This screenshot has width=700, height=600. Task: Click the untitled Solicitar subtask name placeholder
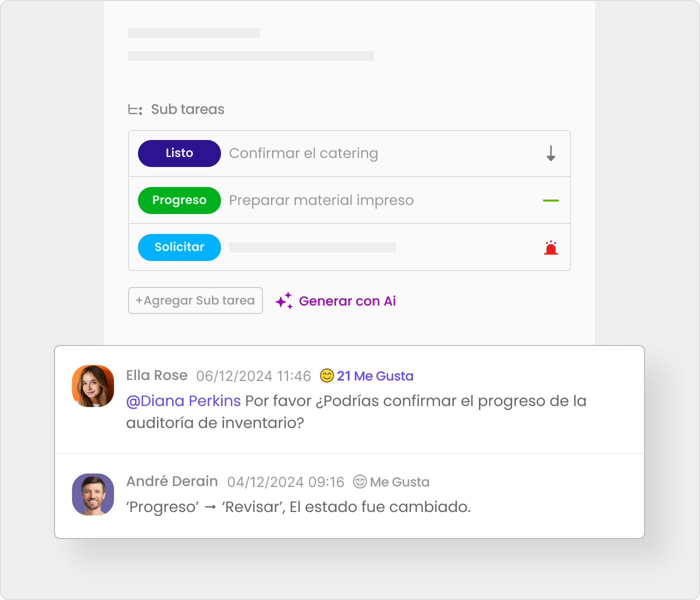click(x=312, y=247)
